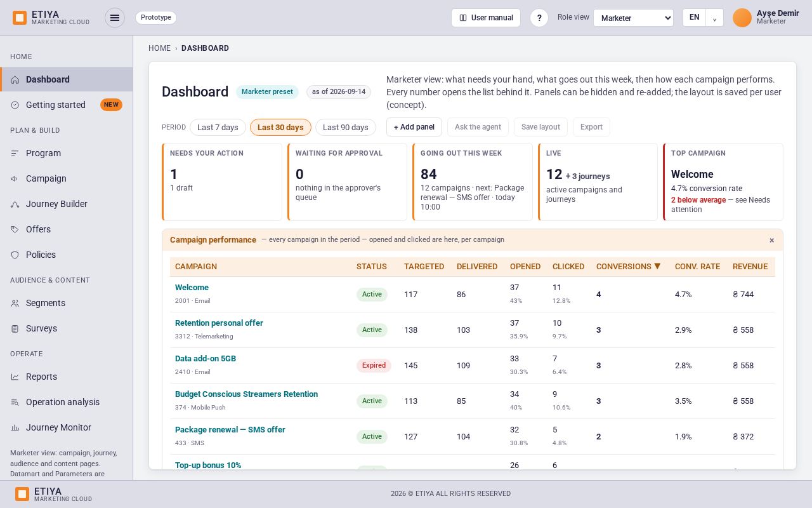
Task: Open help with the question mark button
Action: click(539, 18)
